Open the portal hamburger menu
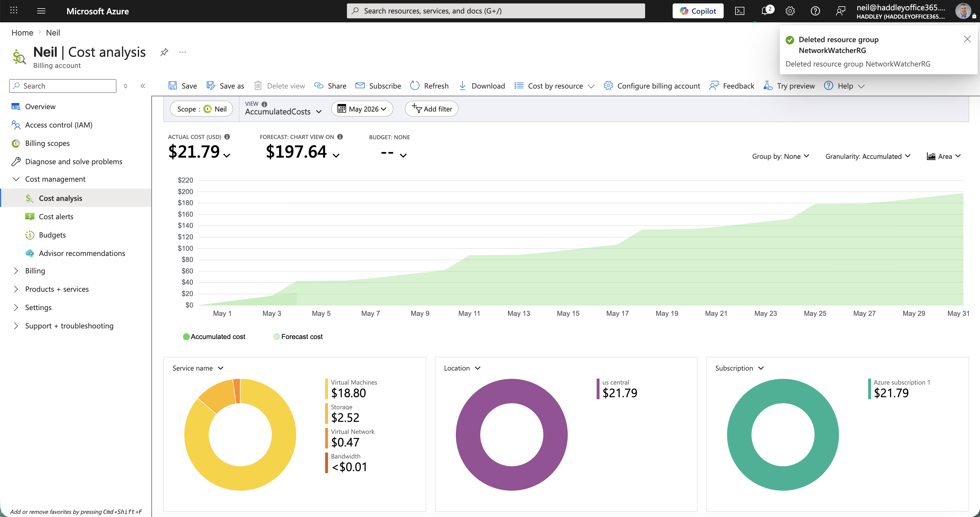Image resolution: width=980 pixels, height=517 pixels. coord(41,11)
